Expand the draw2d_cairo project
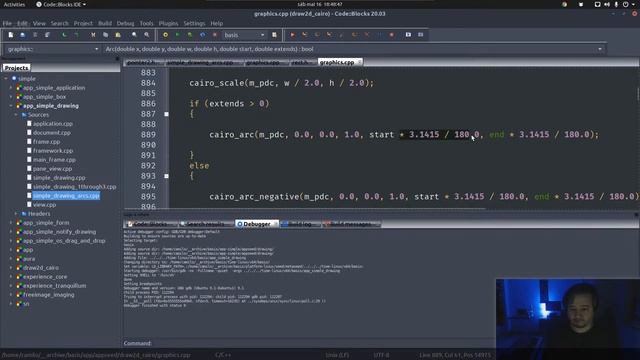The image size is (640, 360). click(x=11, y=268)
